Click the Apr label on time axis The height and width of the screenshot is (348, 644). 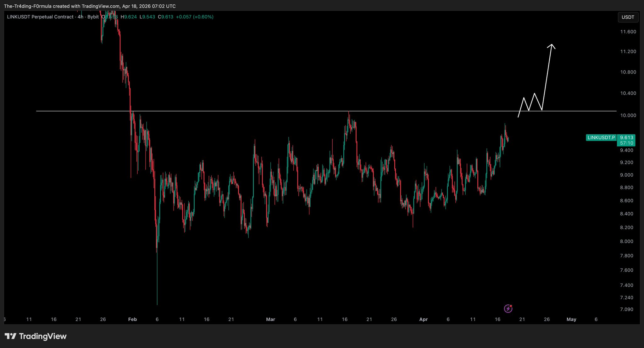pos(423,319)
